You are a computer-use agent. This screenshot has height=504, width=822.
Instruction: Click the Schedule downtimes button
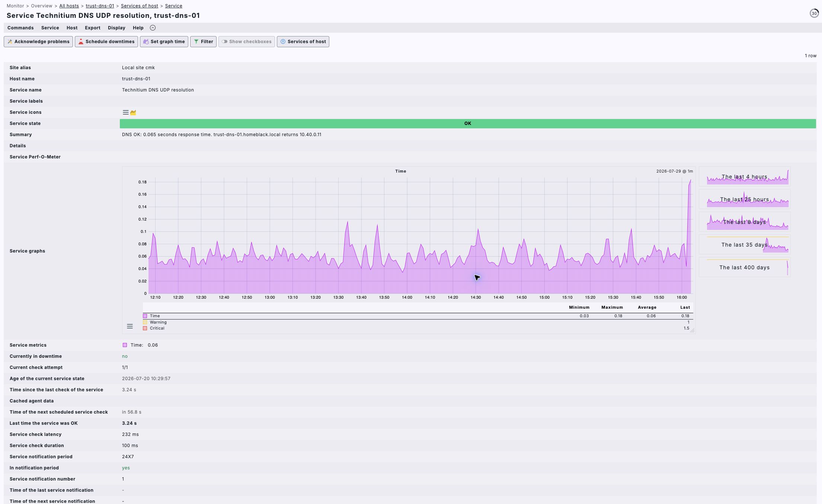(106, 42)
